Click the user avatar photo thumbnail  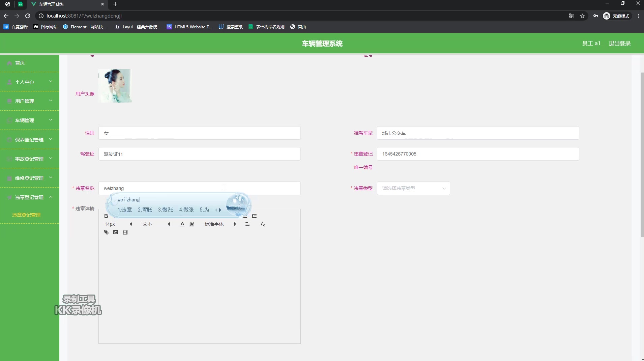pyautogui.click(x=115, y=86)
